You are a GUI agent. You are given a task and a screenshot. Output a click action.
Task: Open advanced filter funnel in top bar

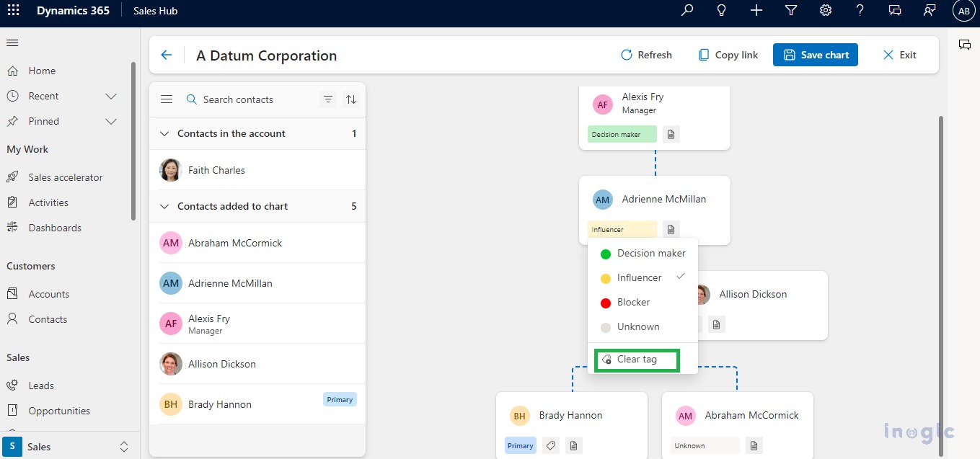[x=791, y=10]
